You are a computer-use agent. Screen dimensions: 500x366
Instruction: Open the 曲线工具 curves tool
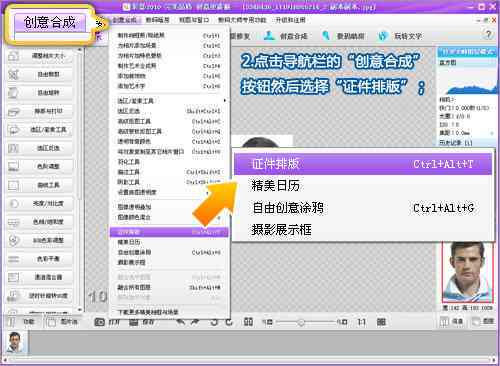[x=39, y=185]
